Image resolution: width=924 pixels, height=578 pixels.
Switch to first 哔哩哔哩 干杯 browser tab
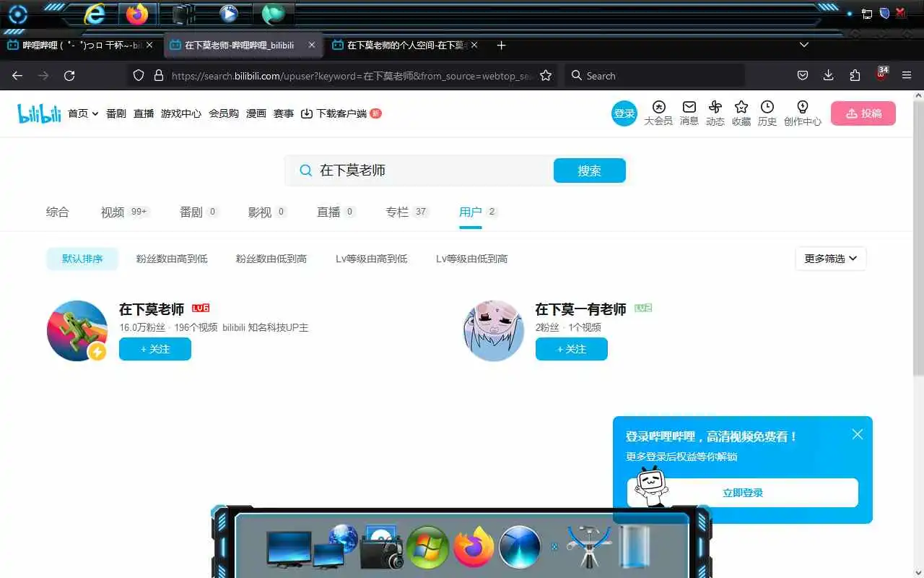pos(81,45)
